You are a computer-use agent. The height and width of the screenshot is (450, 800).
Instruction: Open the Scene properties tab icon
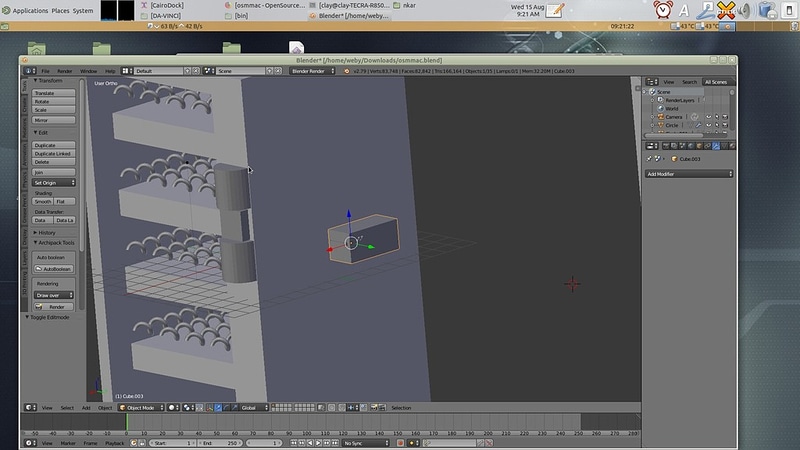(x=683, y=146)
